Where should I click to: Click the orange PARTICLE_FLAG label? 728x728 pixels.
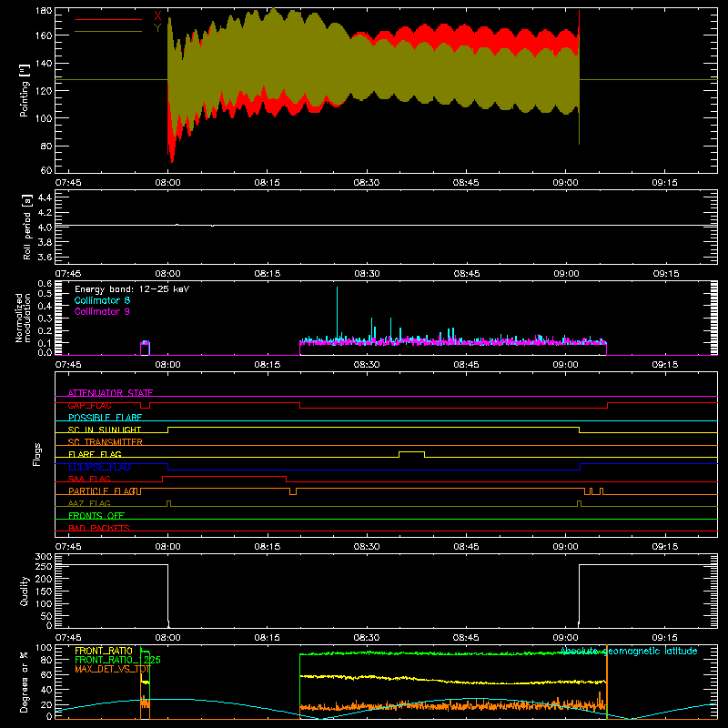pos(102,490)
